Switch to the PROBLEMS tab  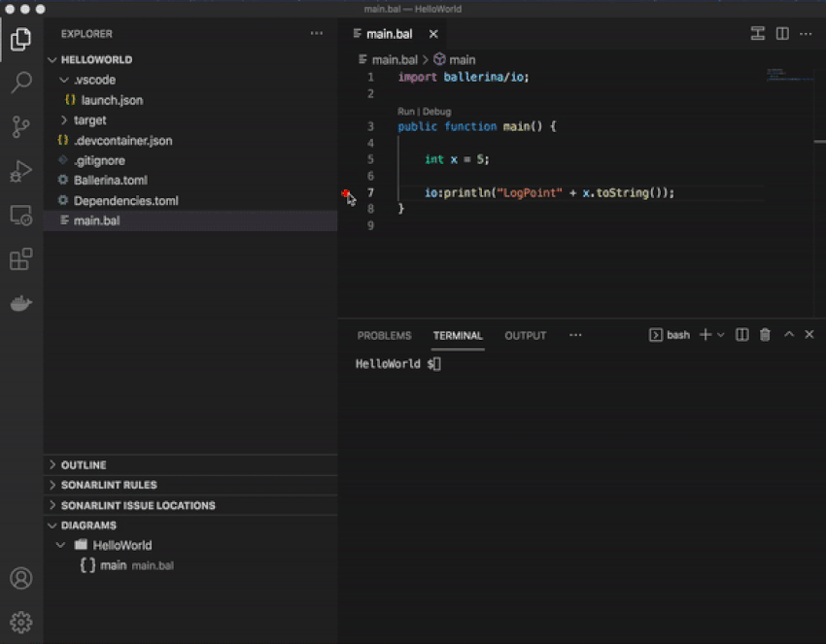click(x=384, y=335)
